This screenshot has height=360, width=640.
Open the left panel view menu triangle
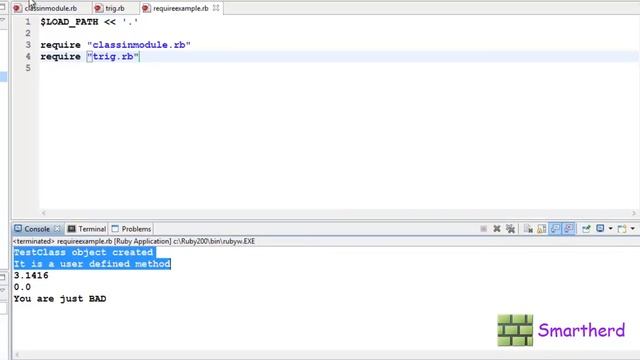(2, 20)
